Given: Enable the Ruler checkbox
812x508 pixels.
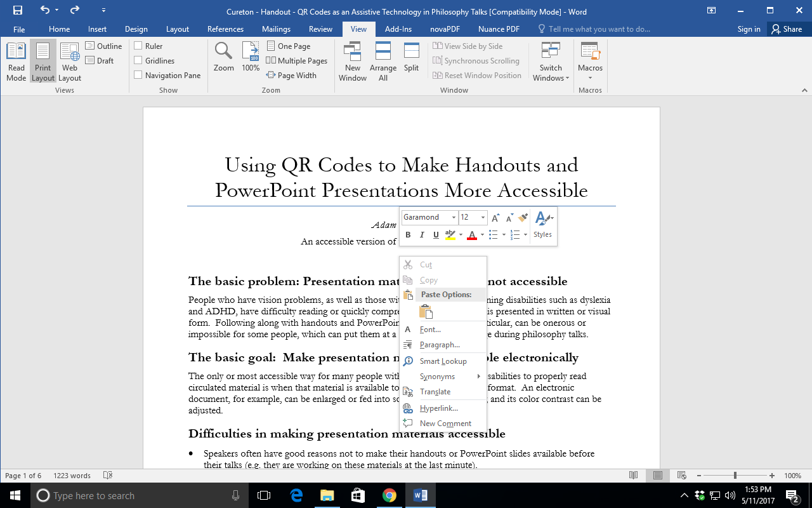Looking at the screenshot, I should click(x=138, y=46).
